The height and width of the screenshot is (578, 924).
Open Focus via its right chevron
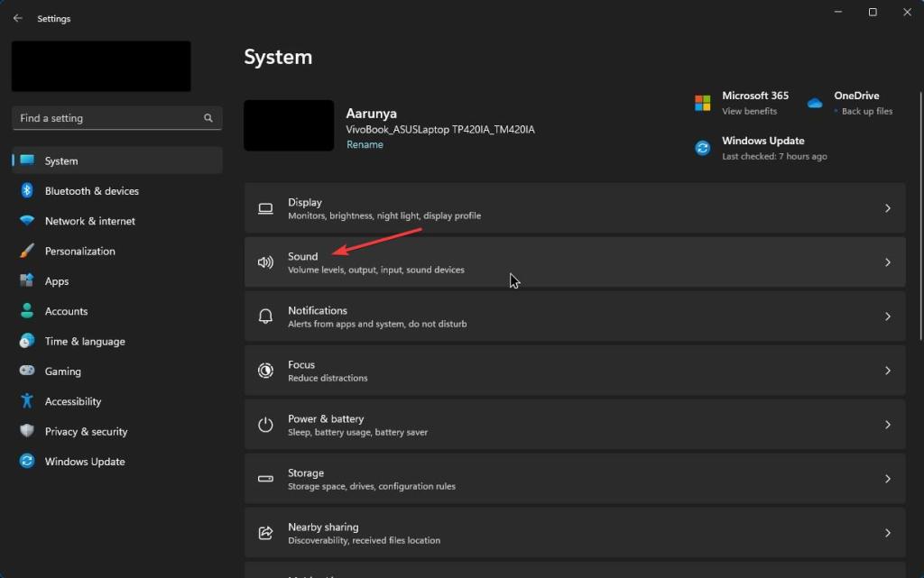tap(888, 371)
